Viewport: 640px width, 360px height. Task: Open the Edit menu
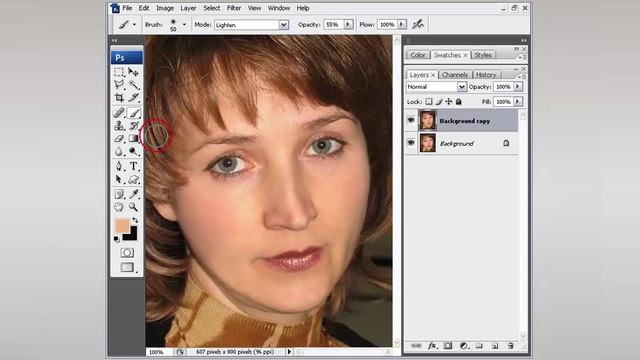[144, 8]
